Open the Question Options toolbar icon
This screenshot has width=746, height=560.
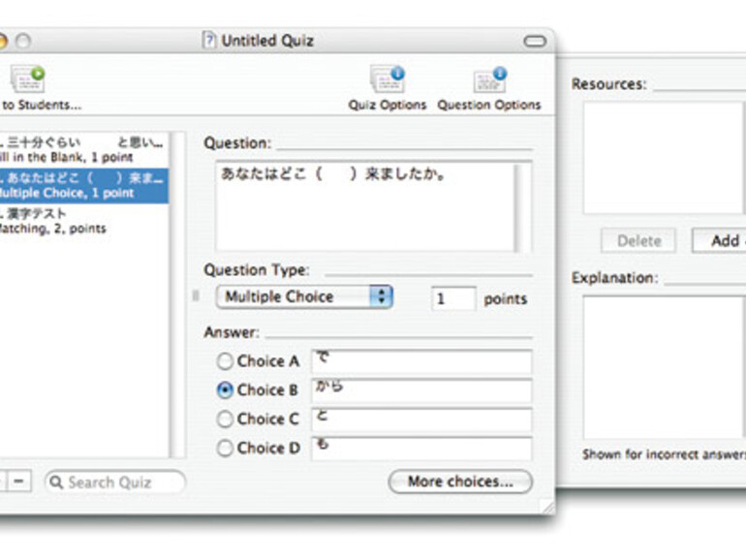pos(489,80)
